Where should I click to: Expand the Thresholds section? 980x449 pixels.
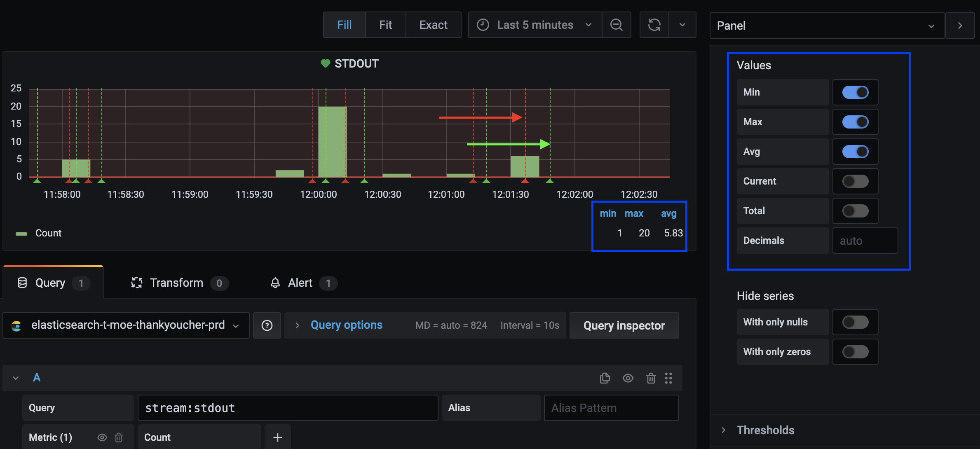(x=765, y=430)
